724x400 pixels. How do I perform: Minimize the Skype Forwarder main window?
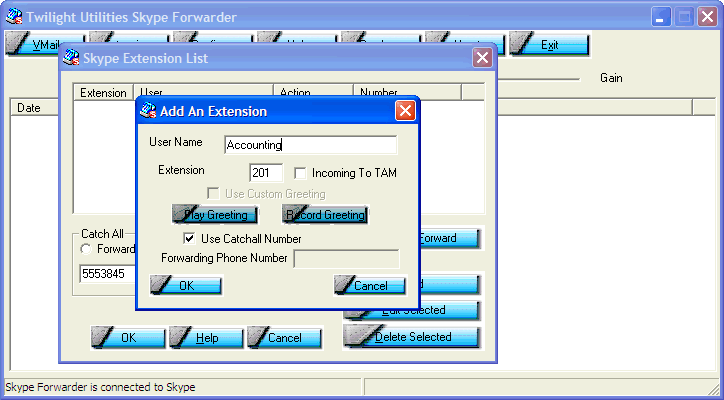click(661, 17)
